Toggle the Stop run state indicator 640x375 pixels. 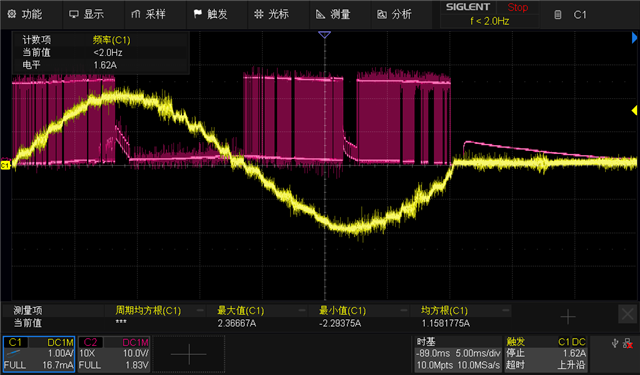coord(518,7)
